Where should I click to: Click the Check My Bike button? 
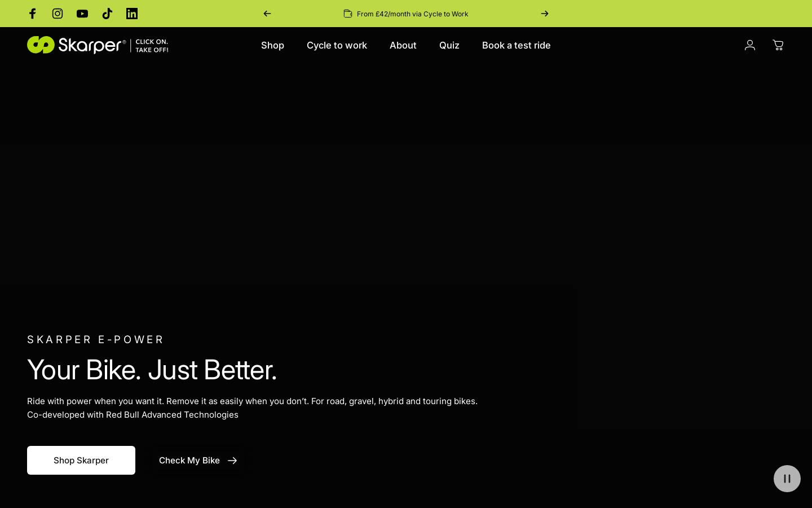point(198,461)
